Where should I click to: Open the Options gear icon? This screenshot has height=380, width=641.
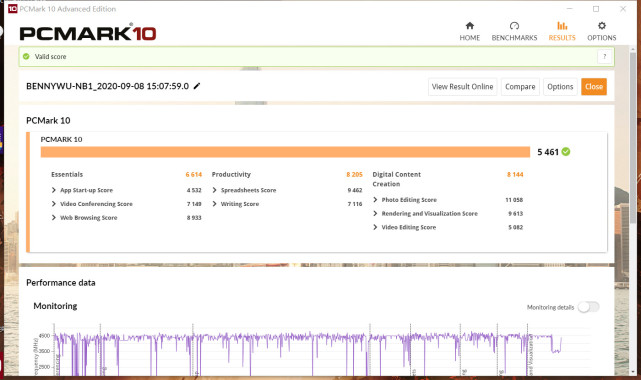click(x=602, y=26)
